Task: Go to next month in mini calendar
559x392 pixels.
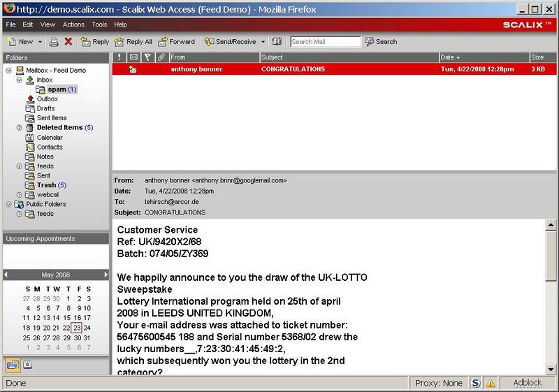Action: pos(106,275)
